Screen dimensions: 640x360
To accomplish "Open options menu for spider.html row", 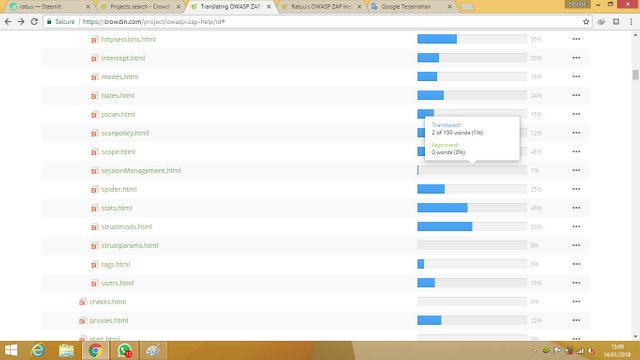I will pyautogui.click(x=576, y=189).
